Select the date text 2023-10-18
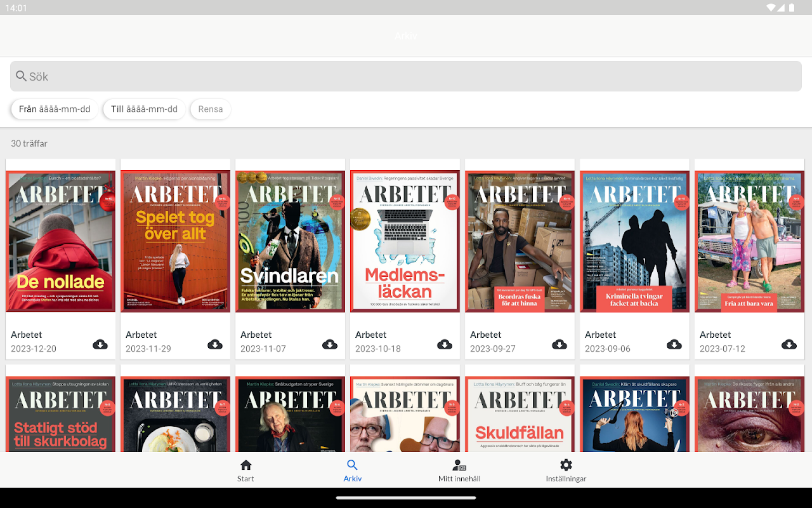 tap(378, 349)
